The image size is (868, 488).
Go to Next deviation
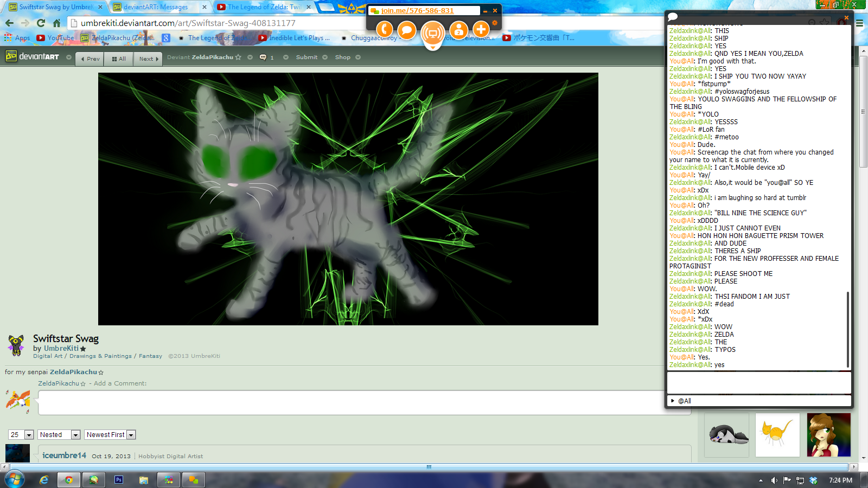148,59
